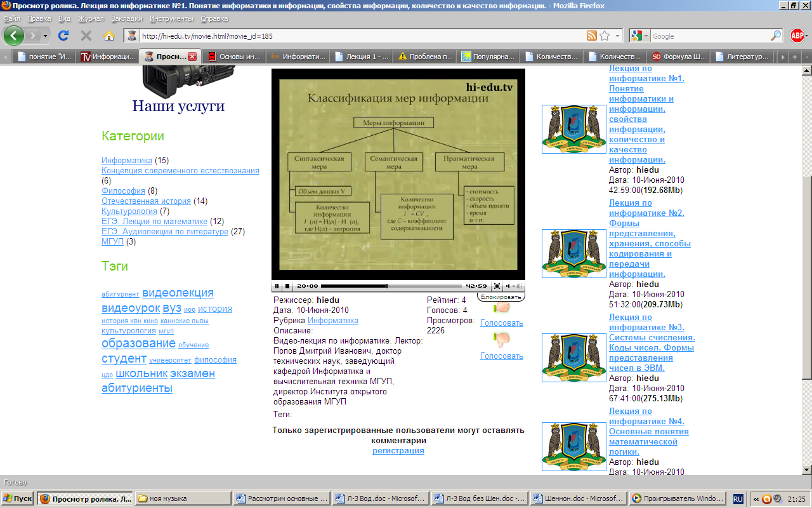The height and width of the screenshot is (508, 812).
Task: Click the thumbs-down vote icon
Action: click(x=501, y=340)
